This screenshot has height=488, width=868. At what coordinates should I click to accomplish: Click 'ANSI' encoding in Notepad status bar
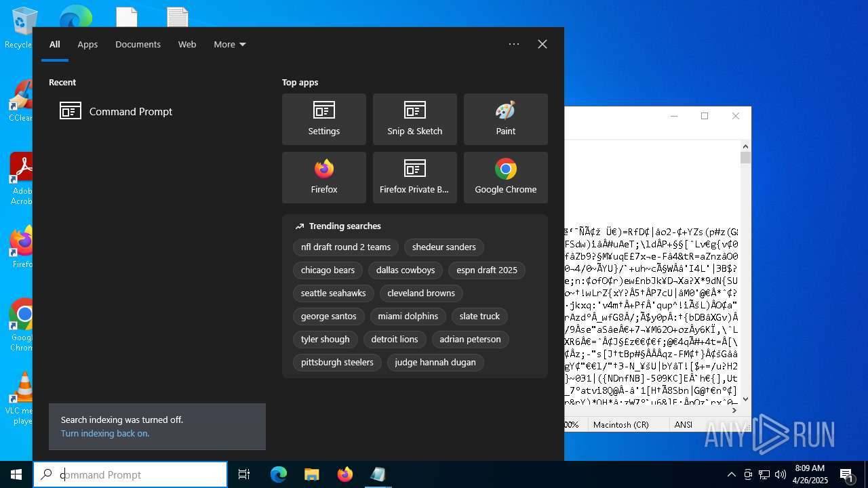[x=684, y=425]
